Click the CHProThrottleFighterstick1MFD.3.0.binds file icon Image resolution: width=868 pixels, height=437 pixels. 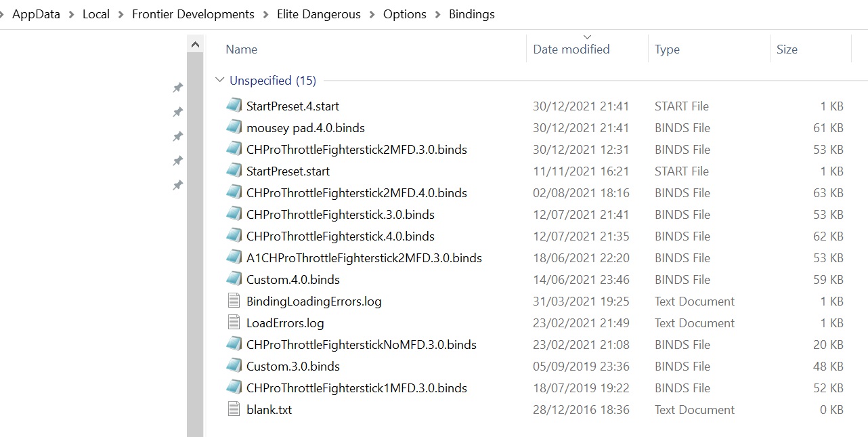coord(234,388)
